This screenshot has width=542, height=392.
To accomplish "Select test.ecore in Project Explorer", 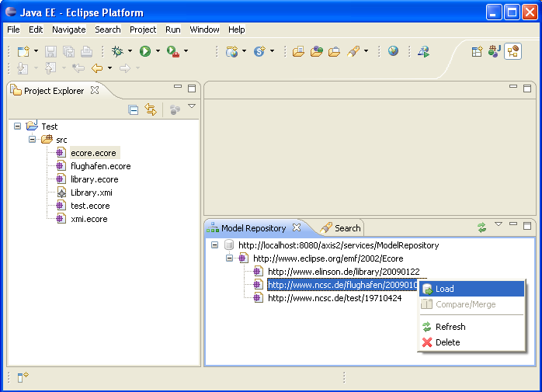I will (x=90, y=206).
